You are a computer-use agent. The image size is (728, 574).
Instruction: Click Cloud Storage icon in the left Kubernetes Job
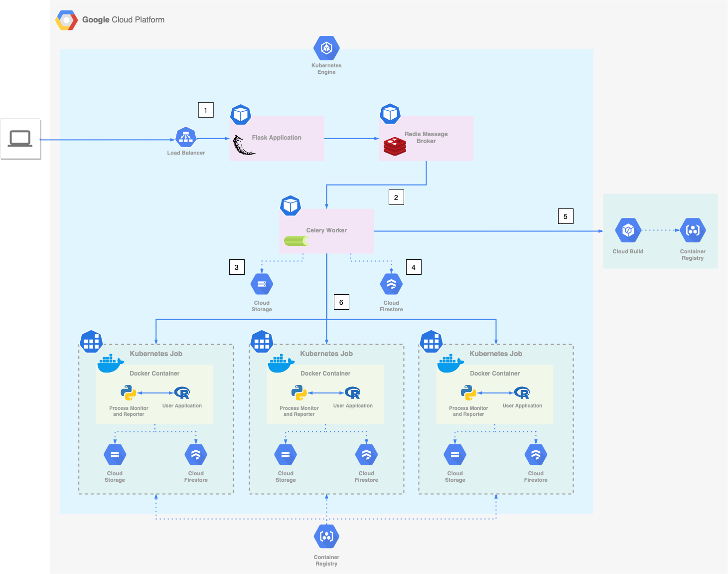[115, 455]
